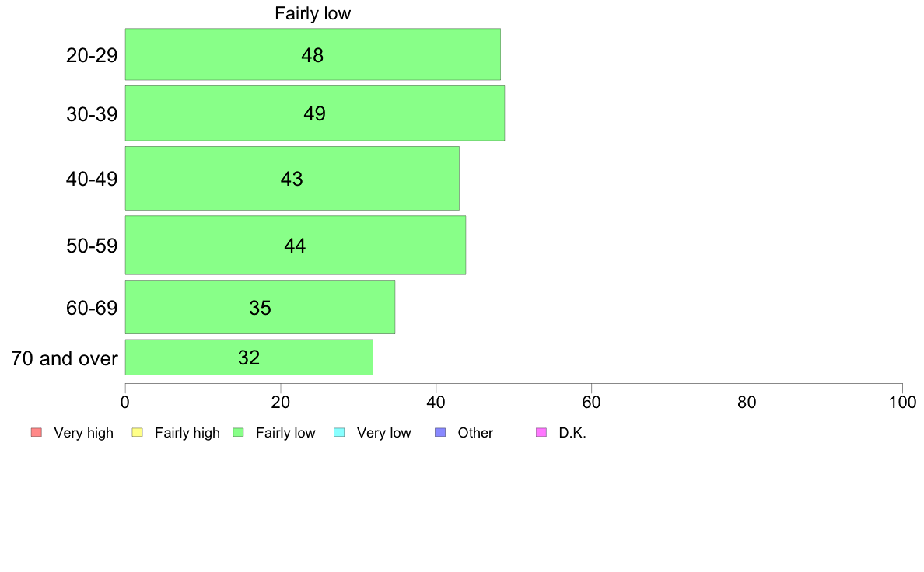
Task: Select the blue Other legend swatch
Action: click(x=439, y=433)
